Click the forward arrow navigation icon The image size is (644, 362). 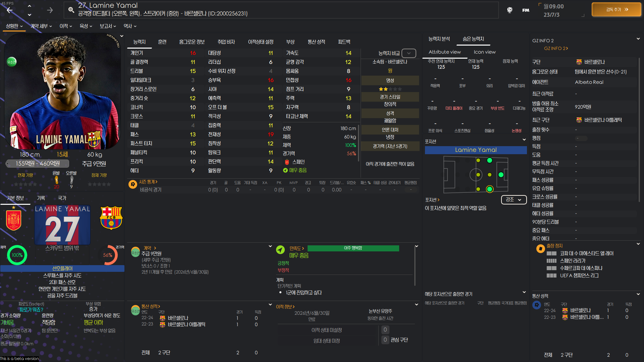pos(50,10)
